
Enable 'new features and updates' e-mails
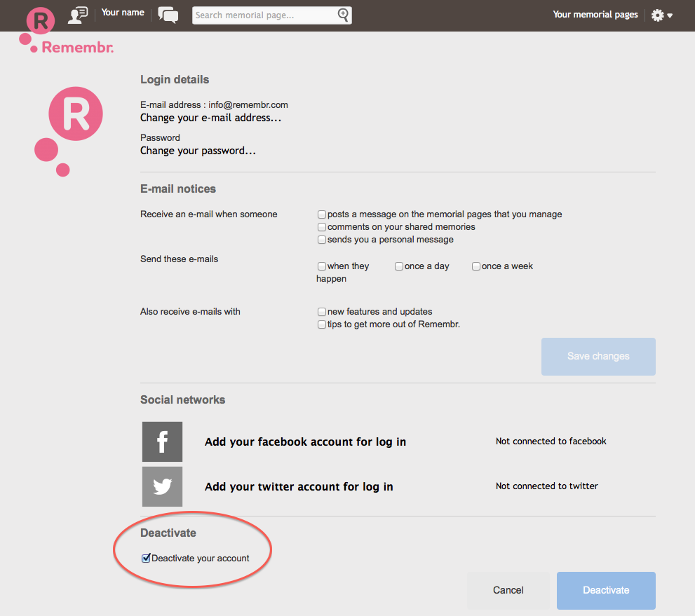pos(322,312)
